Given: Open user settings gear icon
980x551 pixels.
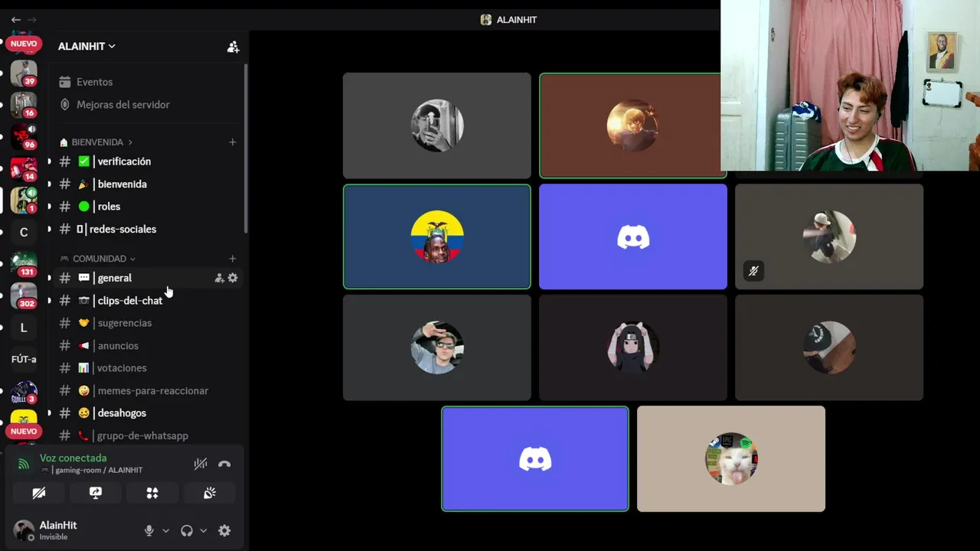Looking at the screenshot, I should point(224,530).
